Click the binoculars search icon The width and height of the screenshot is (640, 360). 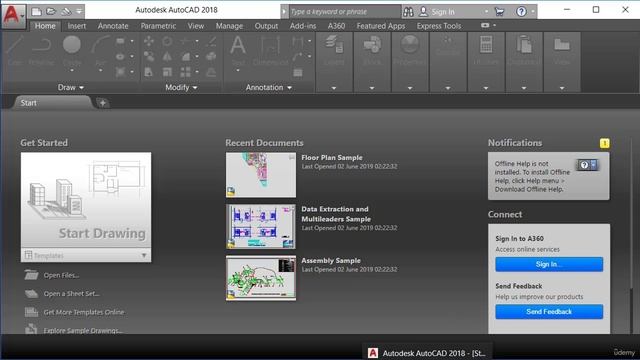[408, 12]
